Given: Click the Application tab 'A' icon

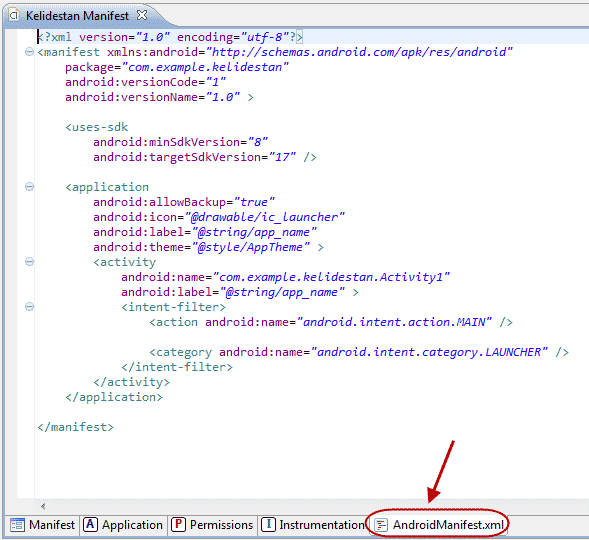Looking at the screenshot, I should pyautogui.click(x=91, y=524).
